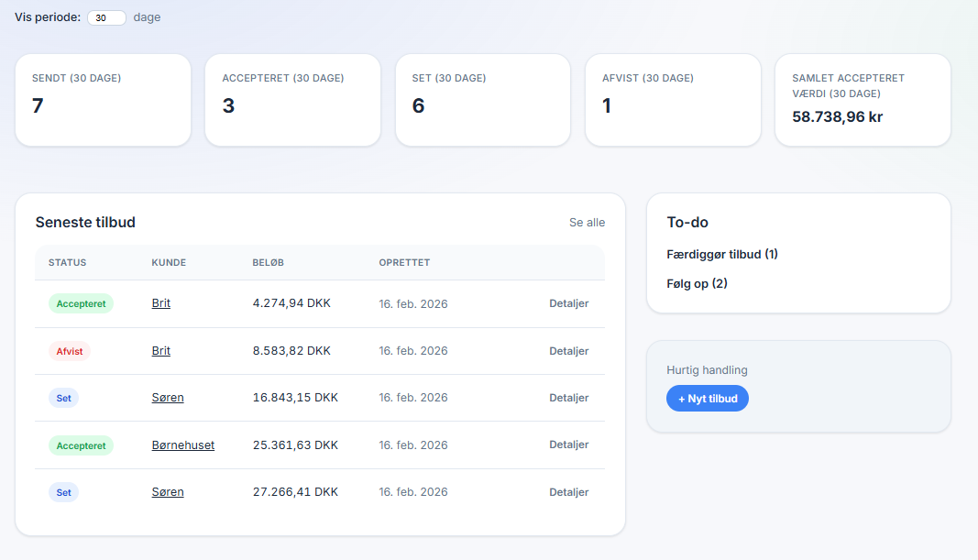Open Færdiggør tilbud (1) to-do item
978x560 pixels.
pos(722,254)
